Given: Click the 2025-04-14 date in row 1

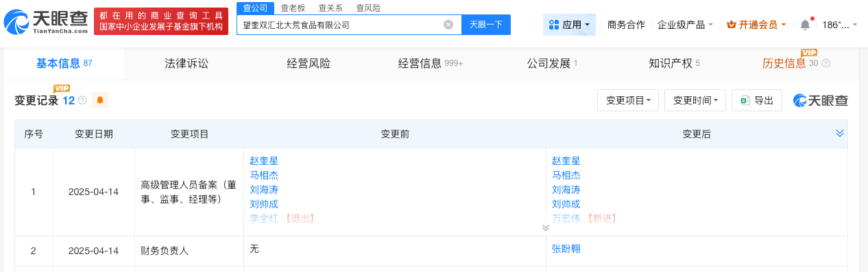Looking at the screenshot, I should click(x=93, y=192).
